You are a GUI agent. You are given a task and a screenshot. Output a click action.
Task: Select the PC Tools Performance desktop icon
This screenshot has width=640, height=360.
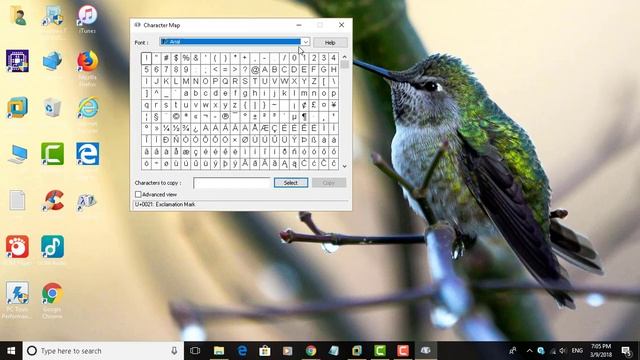pos(17,300)
